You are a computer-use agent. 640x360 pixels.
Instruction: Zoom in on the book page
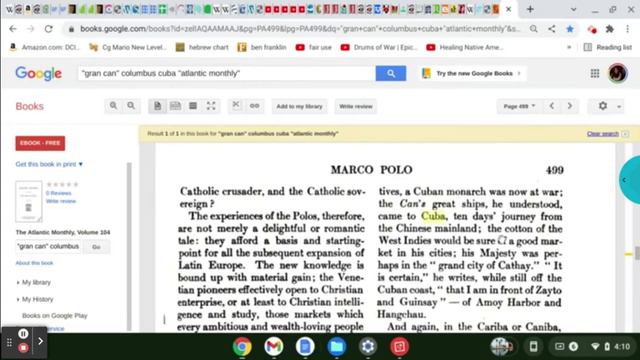113,106
